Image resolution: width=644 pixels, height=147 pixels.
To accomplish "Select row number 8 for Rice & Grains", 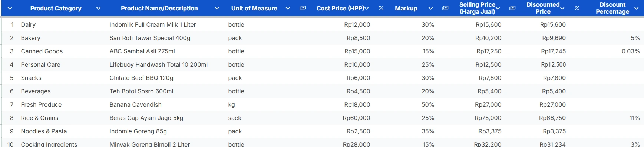I will (12, 118).
